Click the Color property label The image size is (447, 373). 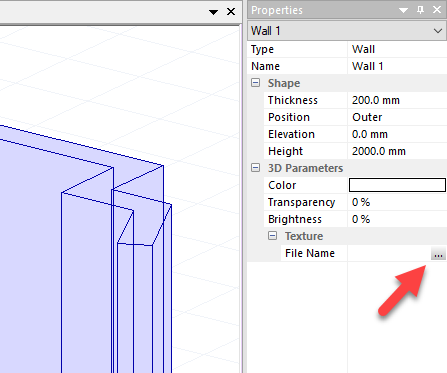(282, 185)
